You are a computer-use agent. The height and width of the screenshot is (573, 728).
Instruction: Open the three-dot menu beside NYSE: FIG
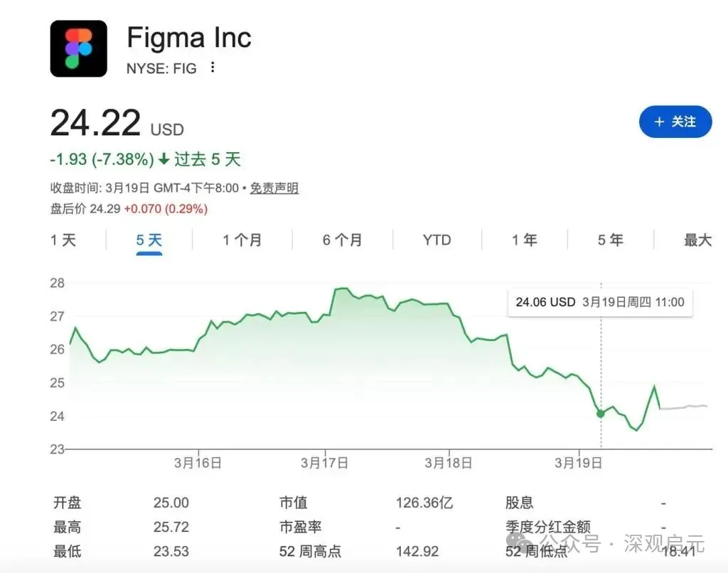[x=213, y=68]
